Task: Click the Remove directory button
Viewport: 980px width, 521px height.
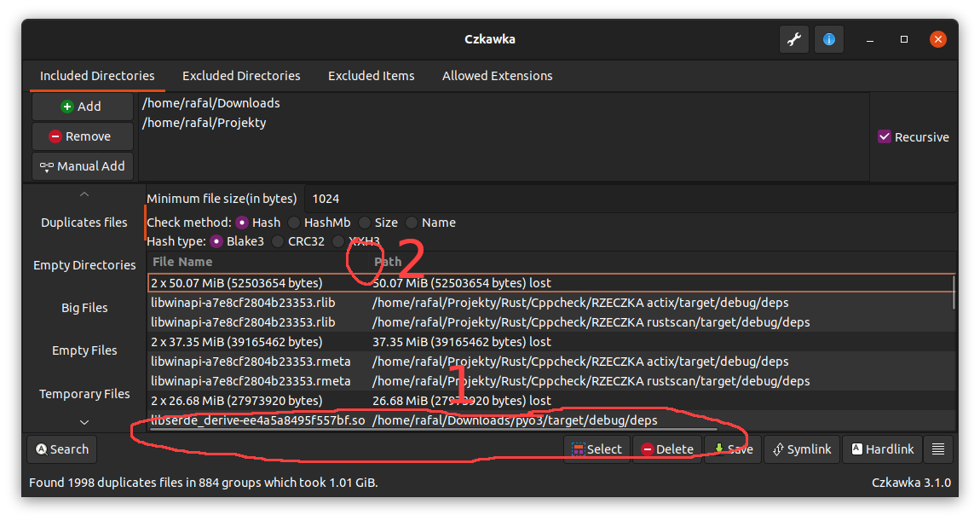Action: (83, 136)
